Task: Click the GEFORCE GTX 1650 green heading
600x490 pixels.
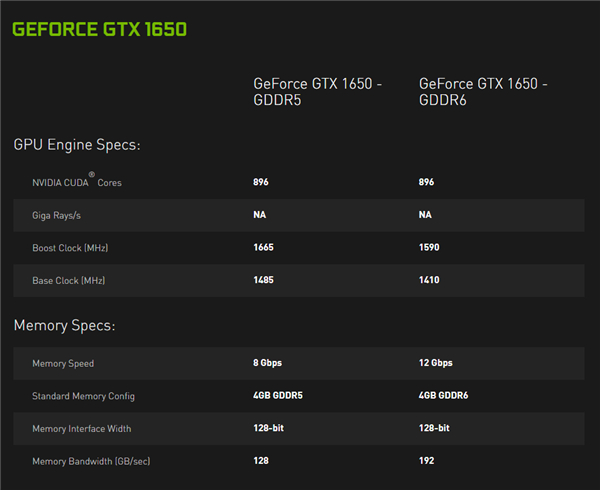Action: click(99, 29)
